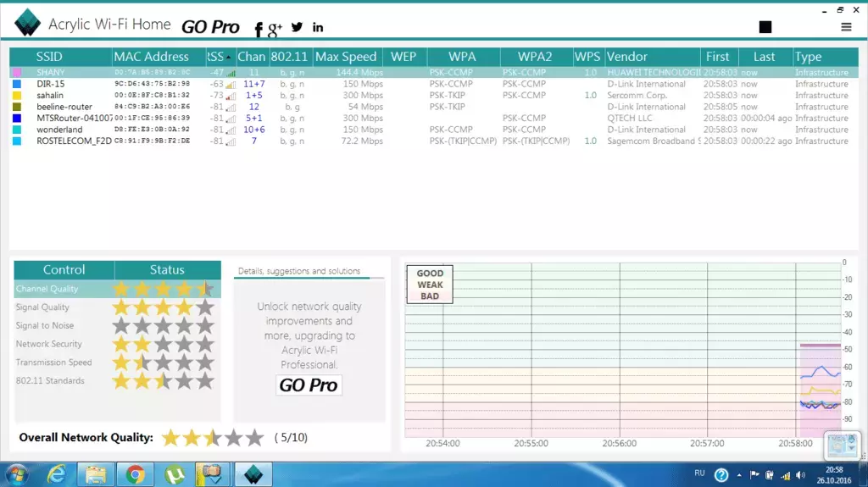This screenshot has height=487, width=868.
Task: Open uTorrent from the taskbar
Action: coord(175,475)
